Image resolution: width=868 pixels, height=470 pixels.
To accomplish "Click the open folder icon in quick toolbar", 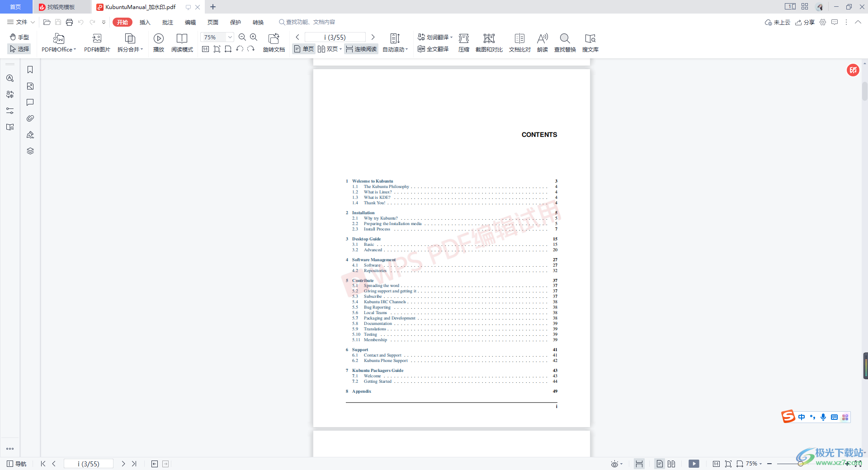I will (47, 22).
